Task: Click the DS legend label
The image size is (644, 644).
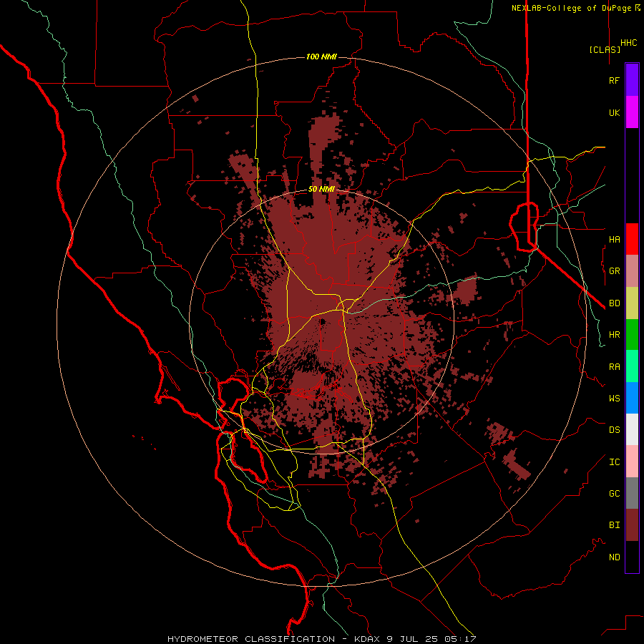Action: [x=615, y=430]
